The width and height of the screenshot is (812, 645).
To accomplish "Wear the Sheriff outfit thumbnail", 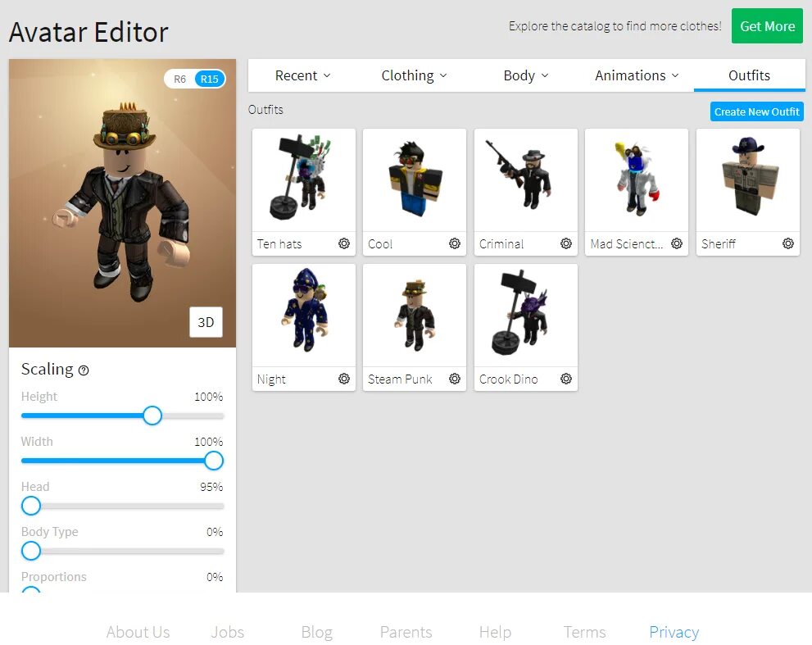I will tap(748, 179).
